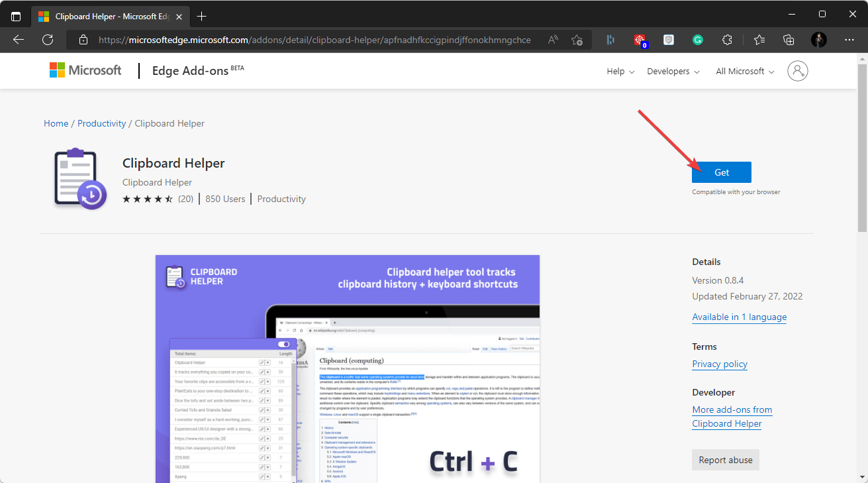868x483 pixels.
Task: Click the shield extension icon
Action: pyautogui.click(x=669, y=40)
